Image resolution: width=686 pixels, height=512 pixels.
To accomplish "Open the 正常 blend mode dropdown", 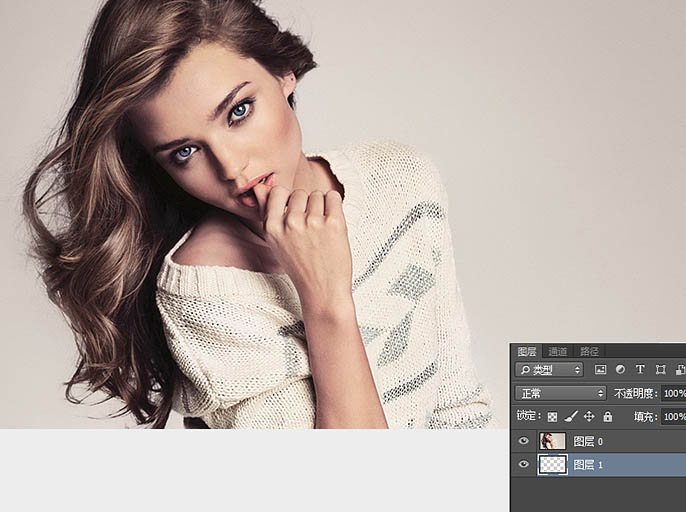I will [560, 393].
